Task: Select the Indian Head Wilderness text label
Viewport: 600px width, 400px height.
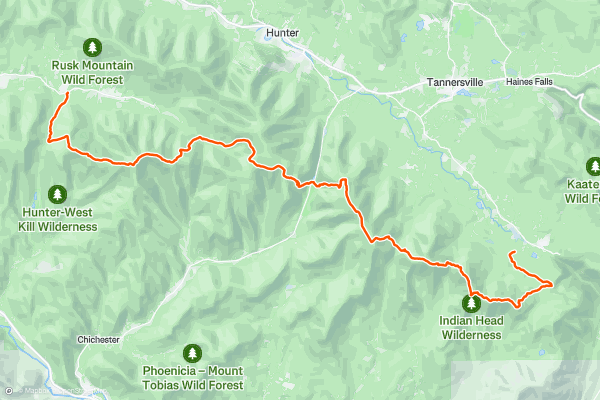Action: pyautogui.click(x=471, y=328)
